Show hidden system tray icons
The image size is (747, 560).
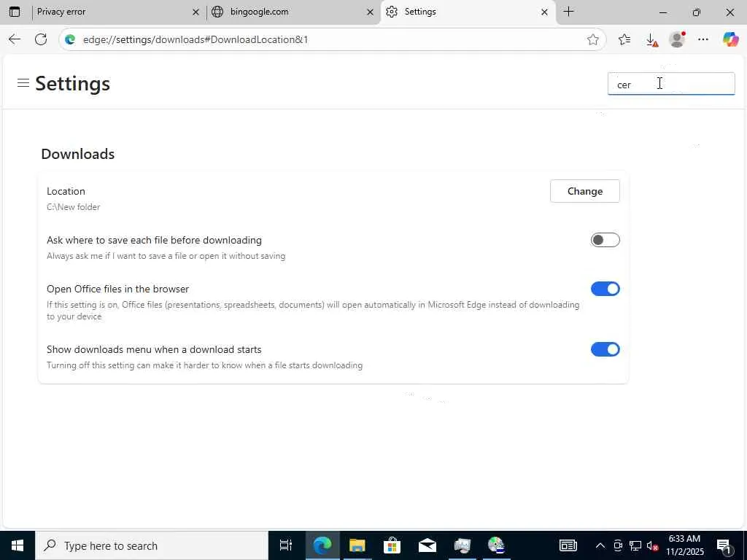(600, 545)
